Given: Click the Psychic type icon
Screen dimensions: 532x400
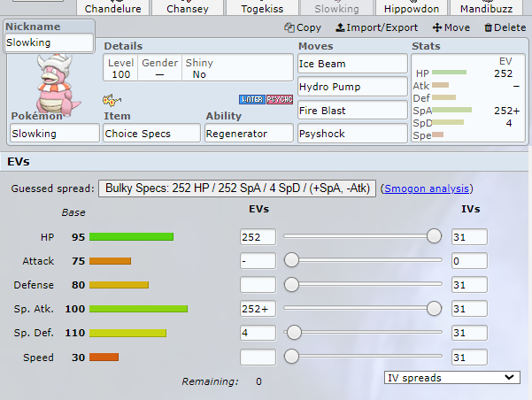Looking at the screenshot, I should click(280, 99).
